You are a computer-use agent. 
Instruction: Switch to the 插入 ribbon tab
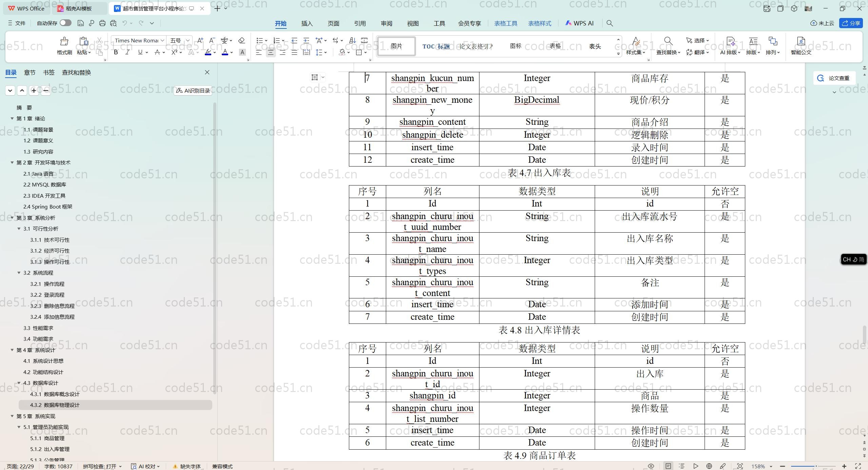click(x=307, y=23)
